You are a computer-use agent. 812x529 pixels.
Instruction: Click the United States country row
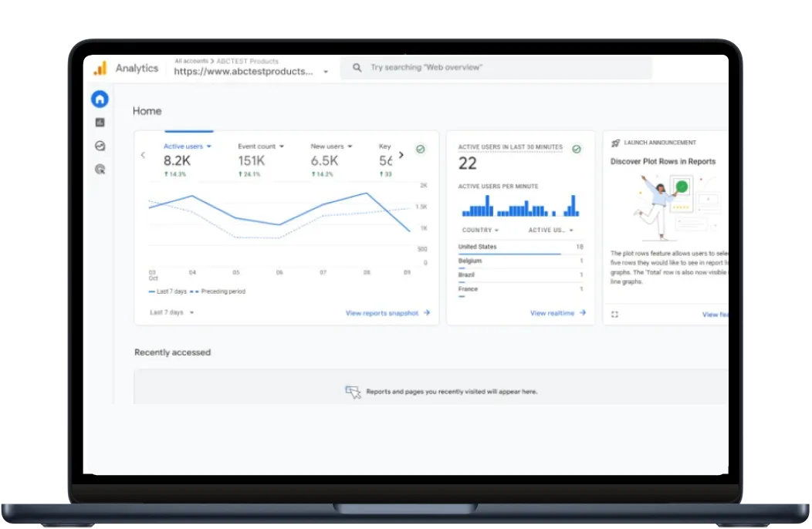click(x=520, y=248)
